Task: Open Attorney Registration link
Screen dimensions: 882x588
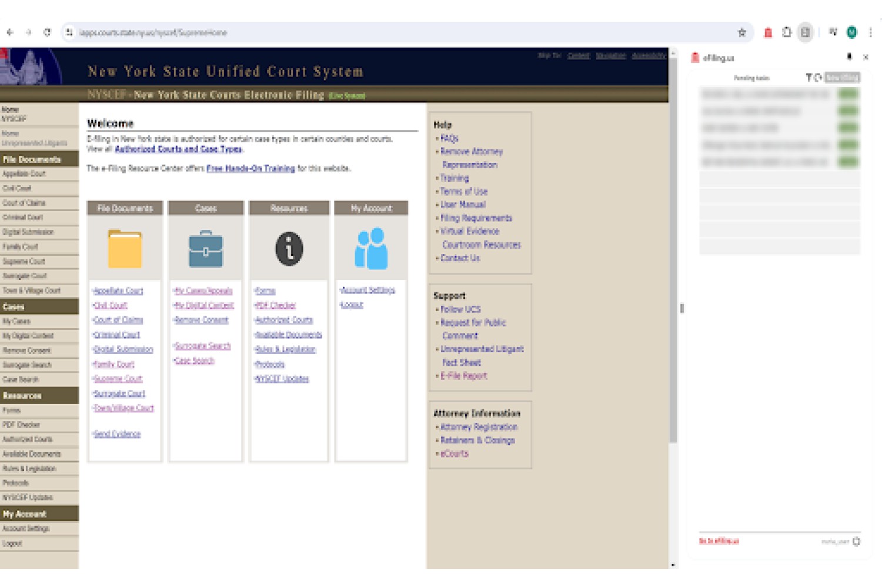Action: point(479,427)
